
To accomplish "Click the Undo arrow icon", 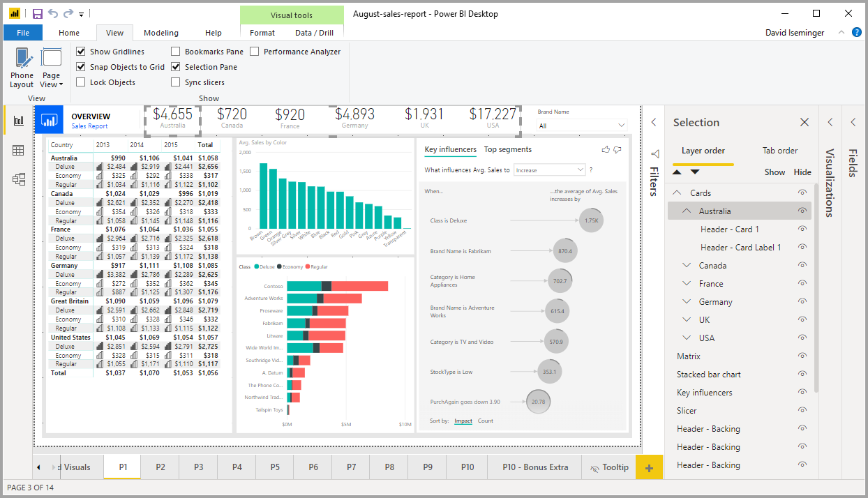I will click(53, 14).
